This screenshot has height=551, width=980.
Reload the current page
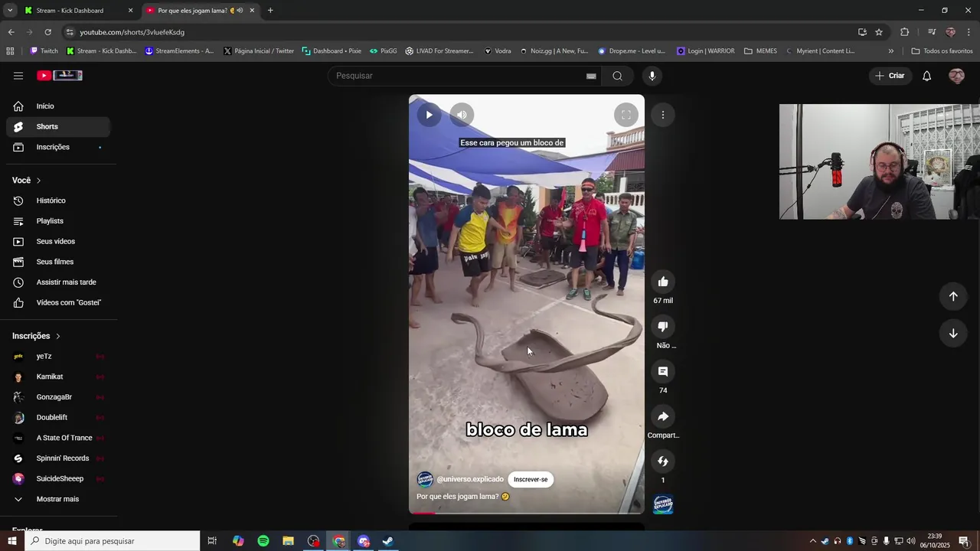(47, 32)
